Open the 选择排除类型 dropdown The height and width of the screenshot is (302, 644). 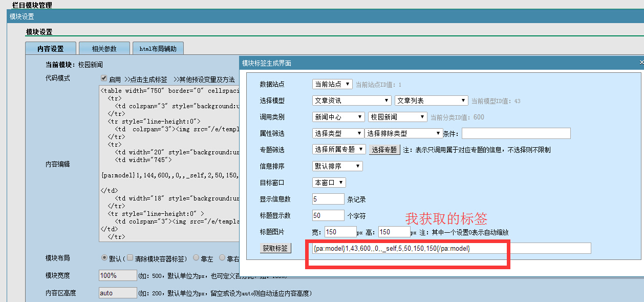click(x=403, y=133)
